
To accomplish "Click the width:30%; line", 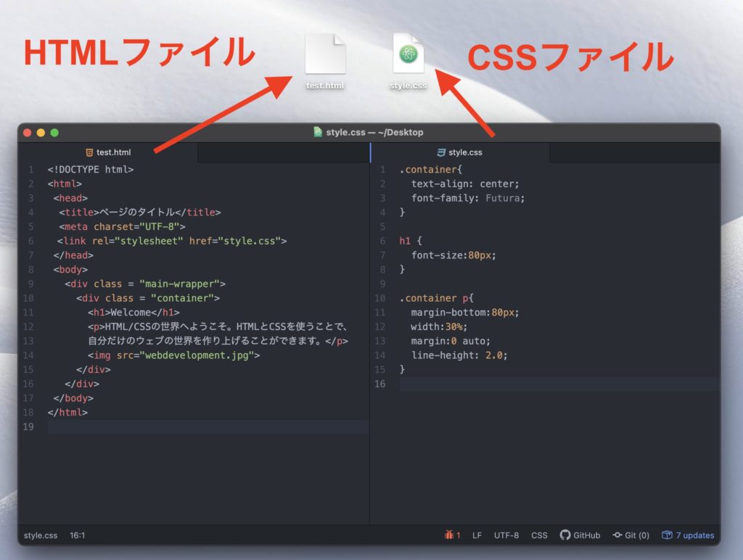I will (x=439, y=327).
